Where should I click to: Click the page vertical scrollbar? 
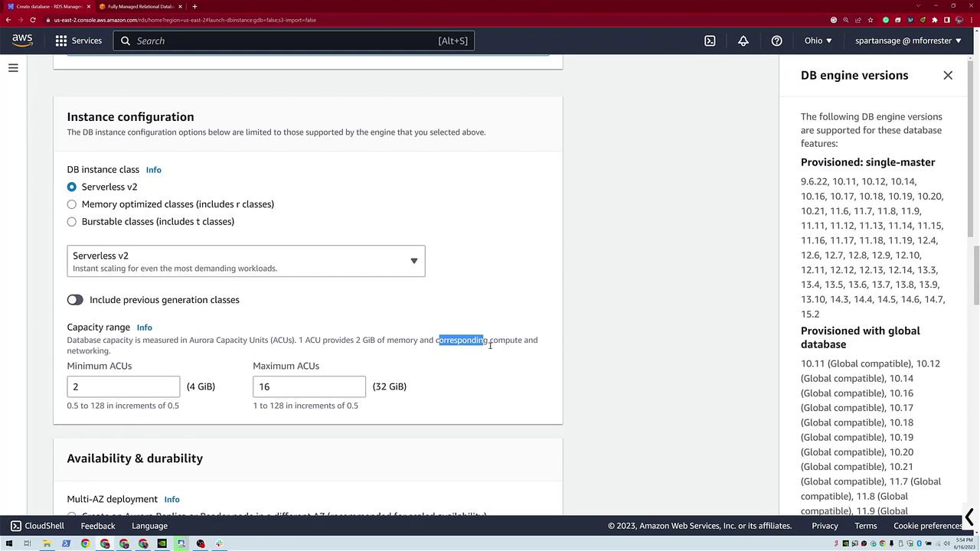(x=975, y=275)
